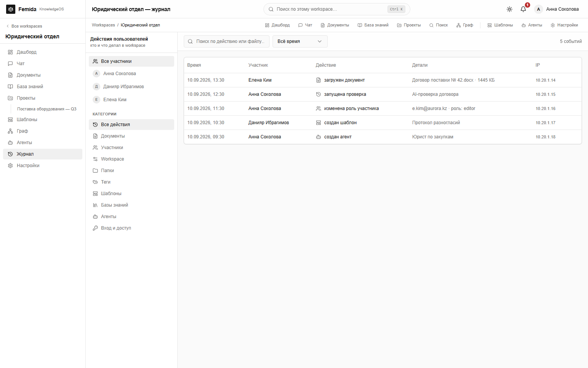
Task: Open Граф in the left sidebar
Action: [42, 131]
